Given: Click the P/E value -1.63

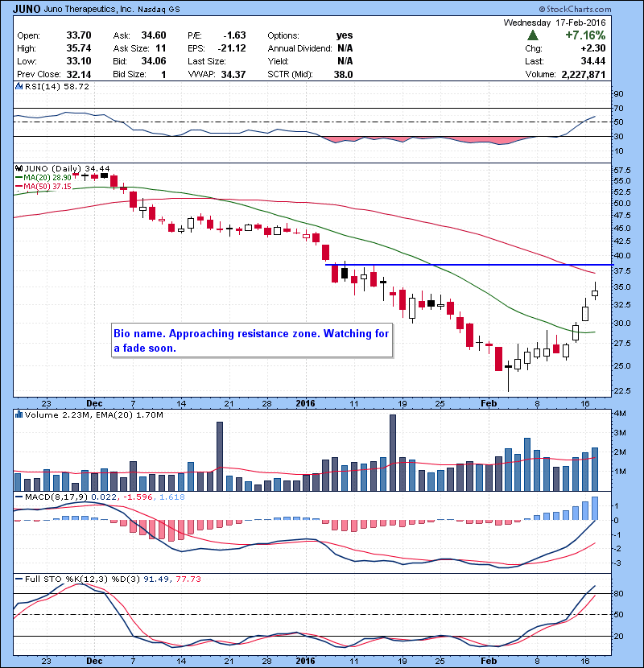Looking at the screenshot, I should coord(235,35).
